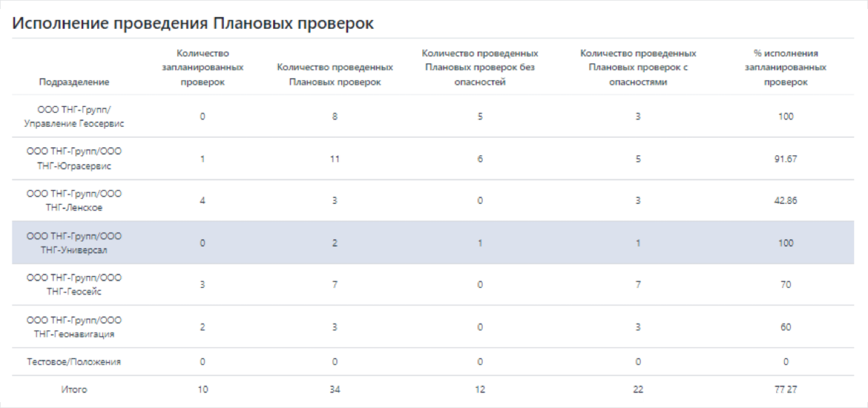Image resolution: width=868 pixels, height=408 pixels.
Task: Click the '% исполнения запланированных проверок' header
Action: click(x=786, y=67)
